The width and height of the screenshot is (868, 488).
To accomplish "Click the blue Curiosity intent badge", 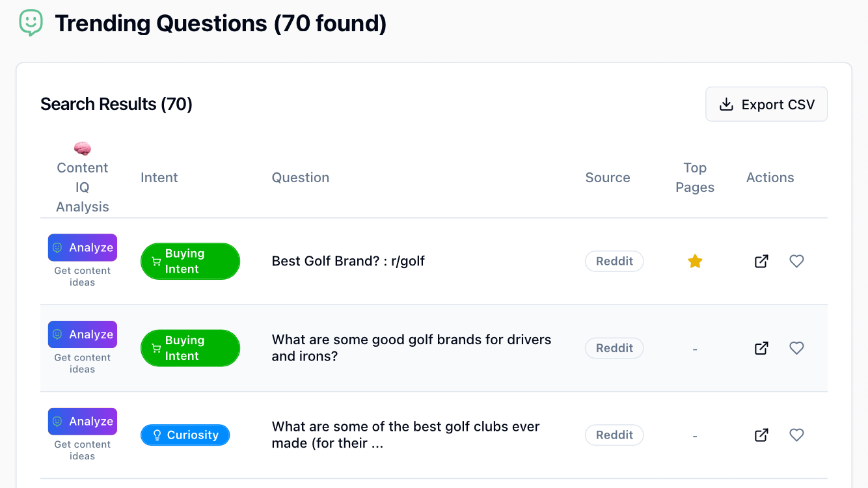I will 185,435.
